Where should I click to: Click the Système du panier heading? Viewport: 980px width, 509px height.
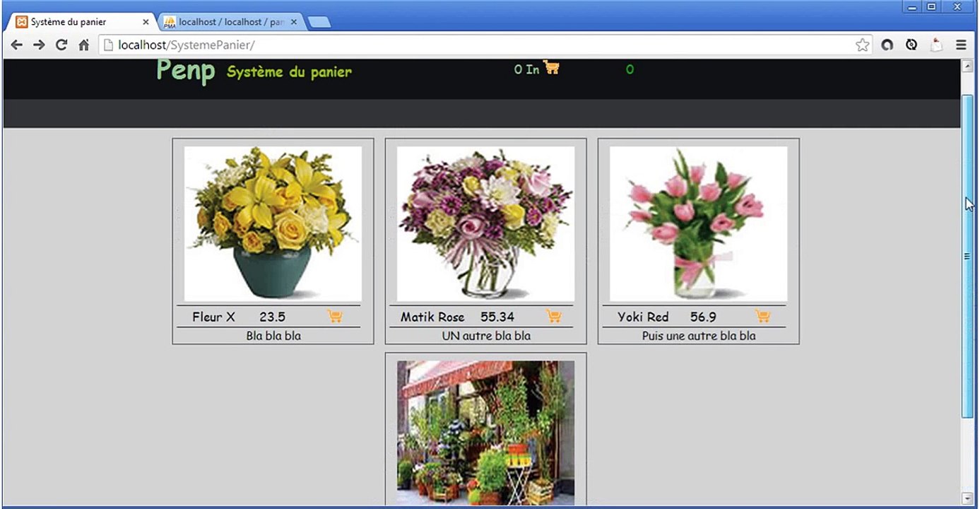click(x=289, y=71)
